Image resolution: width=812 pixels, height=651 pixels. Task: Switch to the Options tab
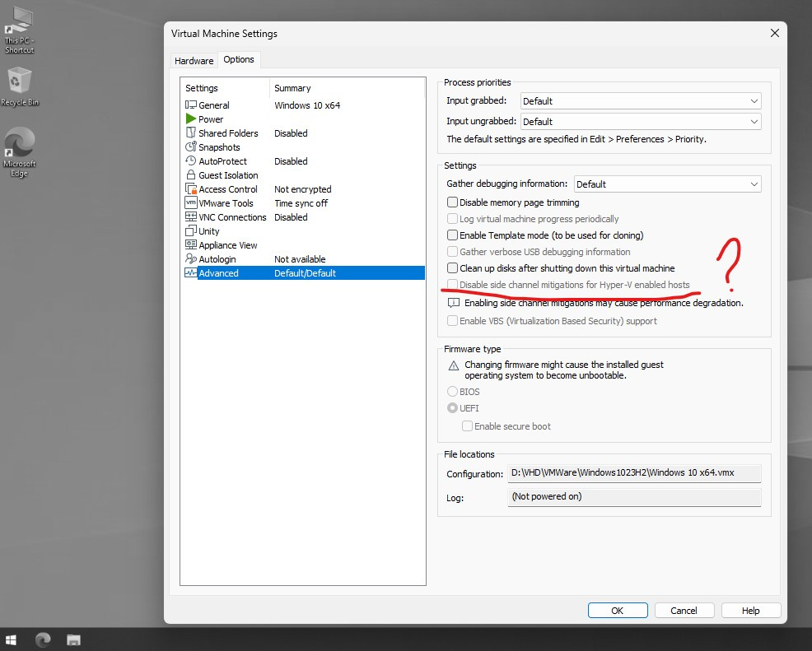239,59
